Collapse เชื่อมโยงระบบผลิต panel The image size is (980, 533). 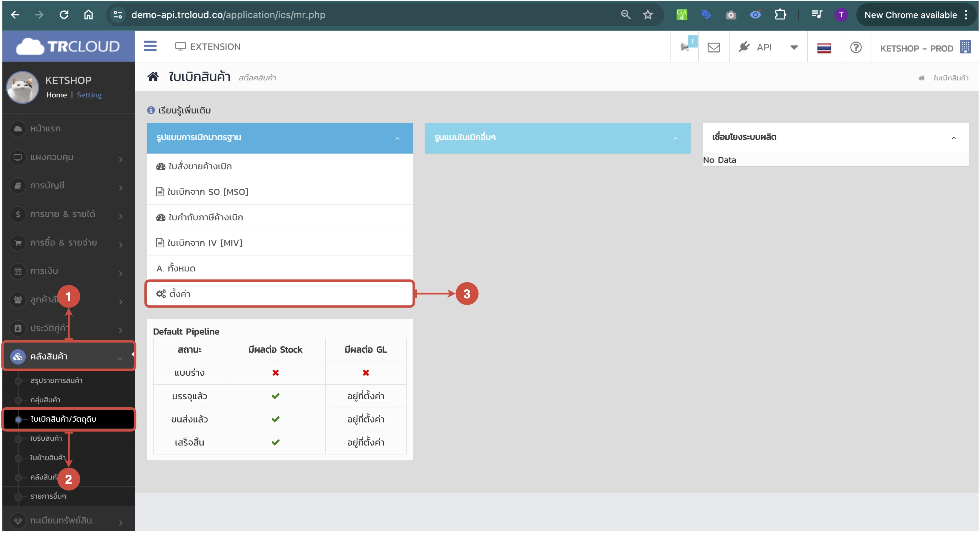tap(953, 139)
